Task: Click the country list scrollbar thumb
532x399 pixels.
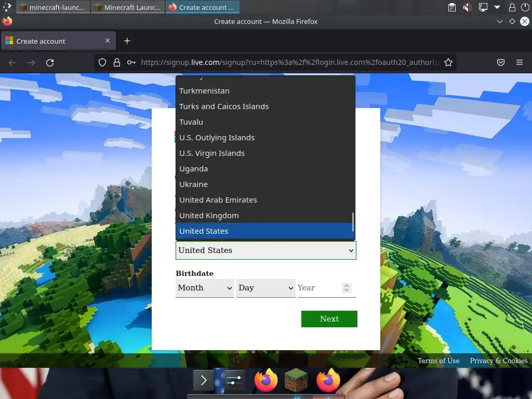Action: pyautogui.click(x=353, y=221)
